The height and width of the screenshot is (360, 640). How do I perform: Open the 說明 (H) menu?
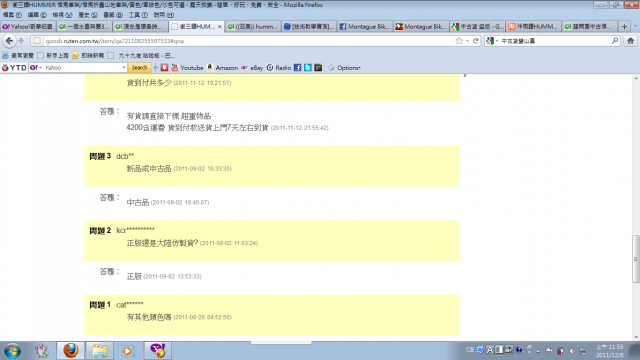(164, 15)
